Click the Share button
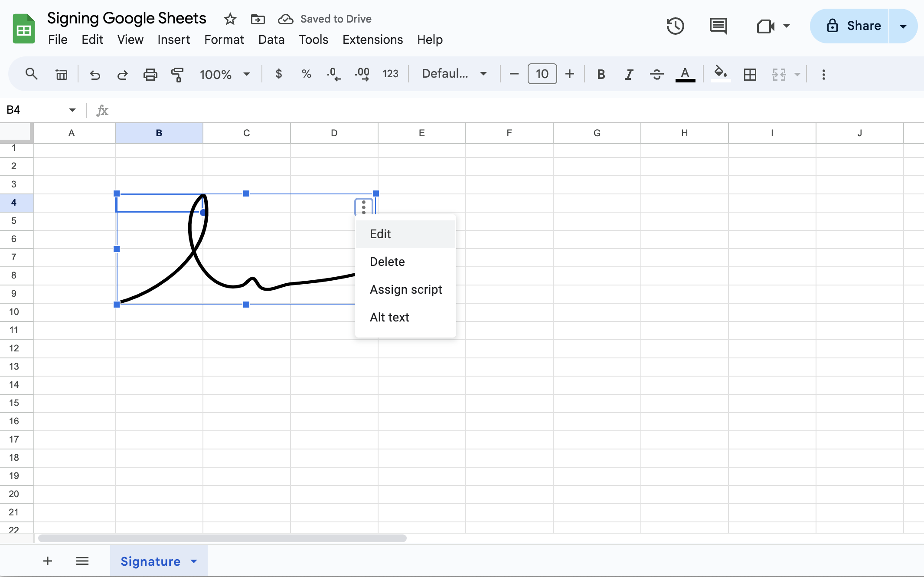The width and height of the screenshot is (924, 577). 850,26
